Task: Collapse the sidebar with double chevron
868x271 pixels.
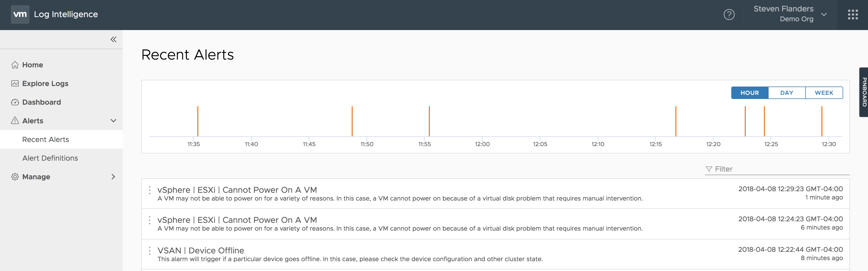Action: pyautogui.click(x=114, y=39)
